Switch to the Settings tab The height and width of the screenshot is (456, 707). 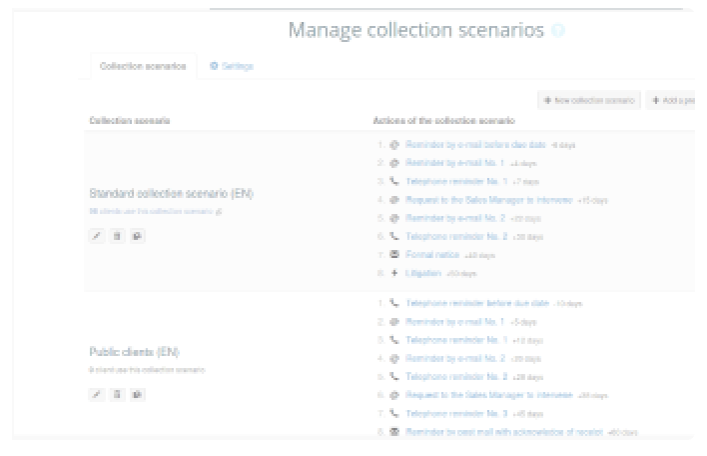click(x=232, y=66)
